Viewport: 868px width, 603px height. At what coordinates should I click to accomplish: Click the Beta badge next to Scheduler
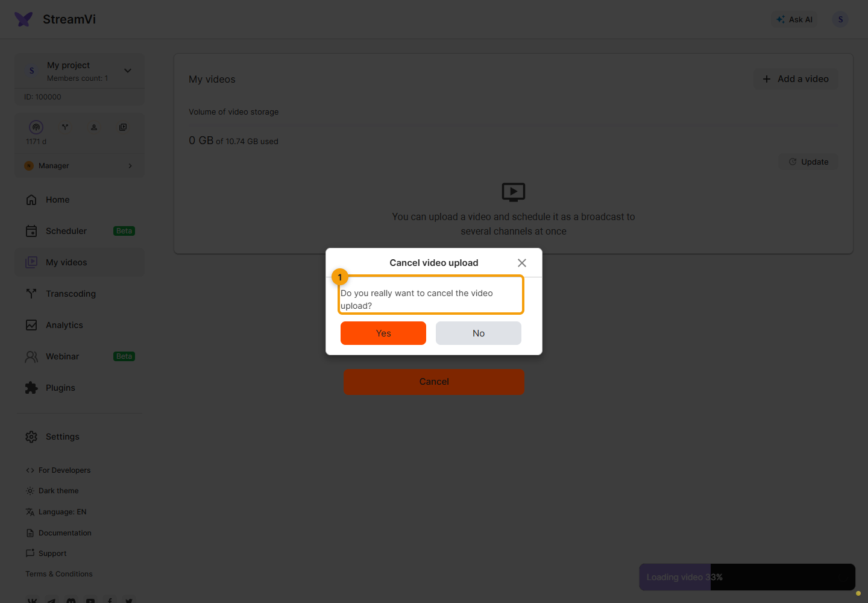(x=124, y=231)
